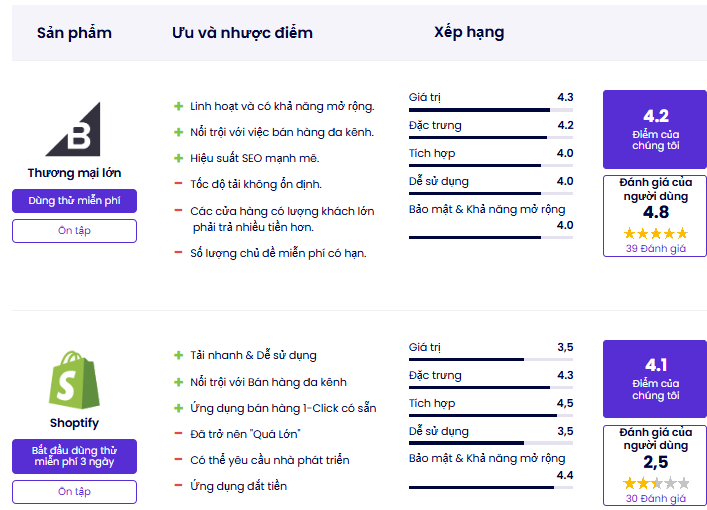Image resolution: width=707 pixels, height=510 pixels.
Task: Open the "30 Đánh giá" reviews link
Action: (x=656, y=498)
